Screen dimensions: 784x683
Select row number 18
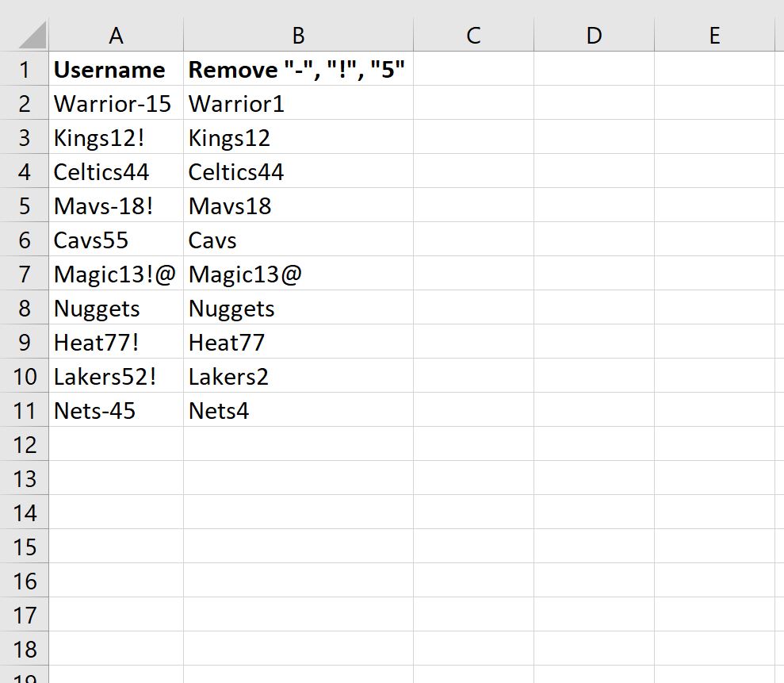(x=25, y=649)
